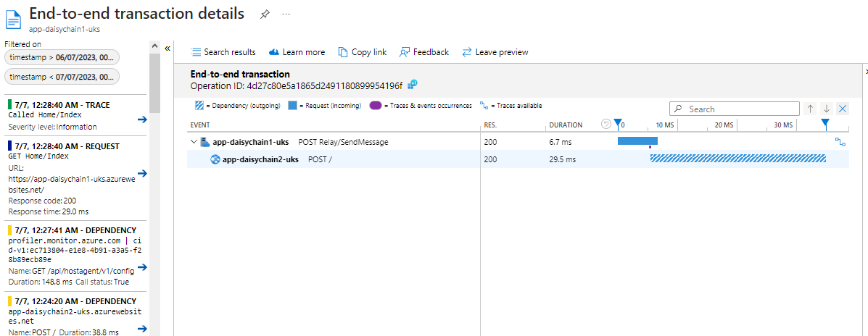Collapse the left search results panel

(168, 49)
